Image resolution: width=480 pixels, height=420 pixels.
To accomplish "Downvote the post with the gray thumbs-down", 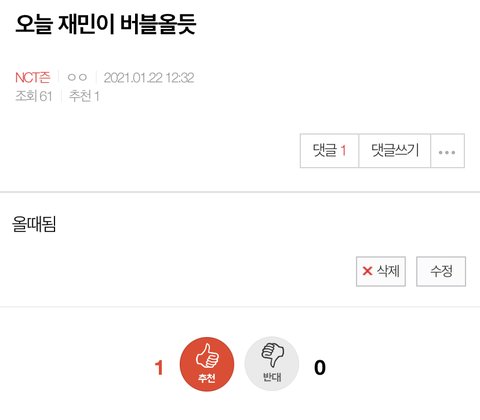I will coord(272,364).
